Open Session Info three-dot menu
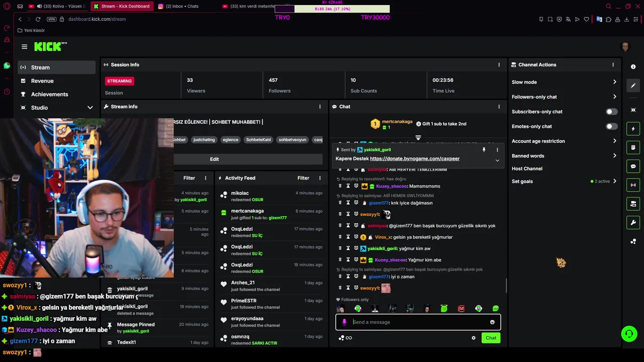 pos(499,65)
